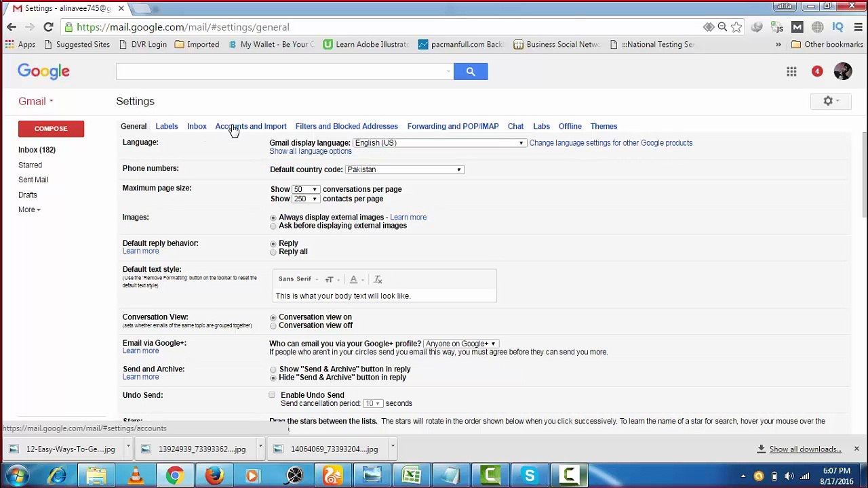Turn Conversation view on

coord(273,317)
